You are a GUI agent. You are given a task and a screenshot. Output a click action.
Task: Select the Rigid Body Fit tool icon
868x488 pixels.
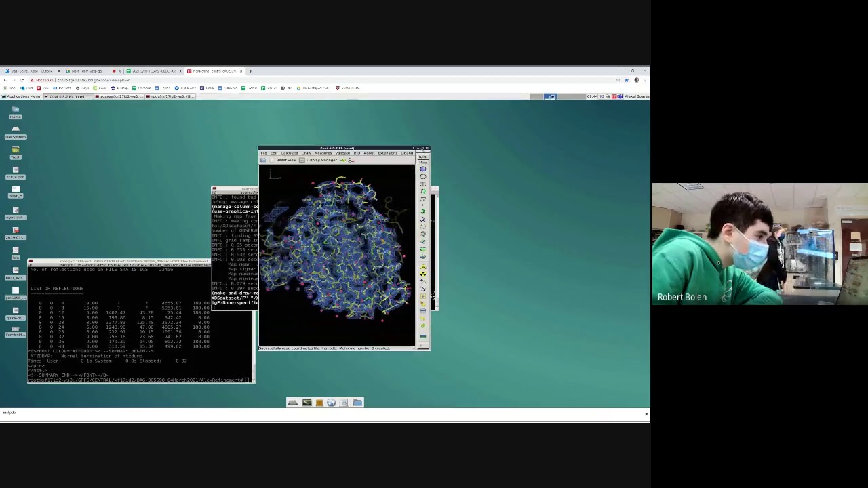423,190
